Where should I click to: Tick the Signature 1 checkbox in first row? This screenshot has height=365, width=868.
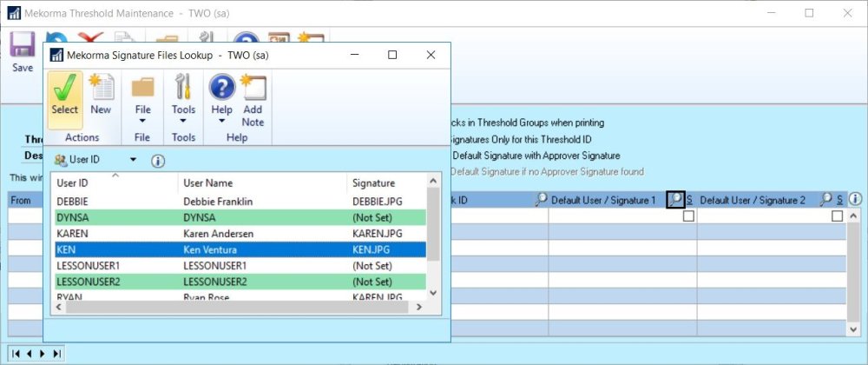coord(688,216)
